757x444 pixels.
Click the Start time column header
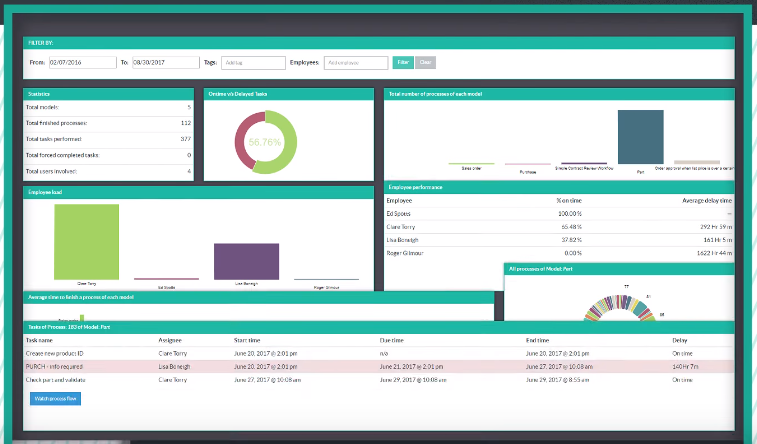pyautogui.click(x=247, y=340)
